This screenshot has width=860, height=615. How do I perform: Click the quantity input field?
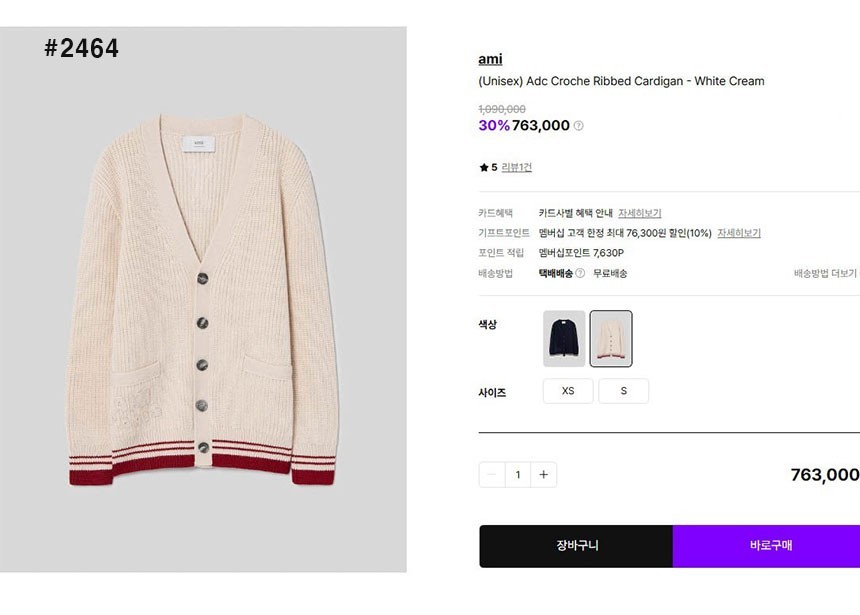[x=517, y=475]
